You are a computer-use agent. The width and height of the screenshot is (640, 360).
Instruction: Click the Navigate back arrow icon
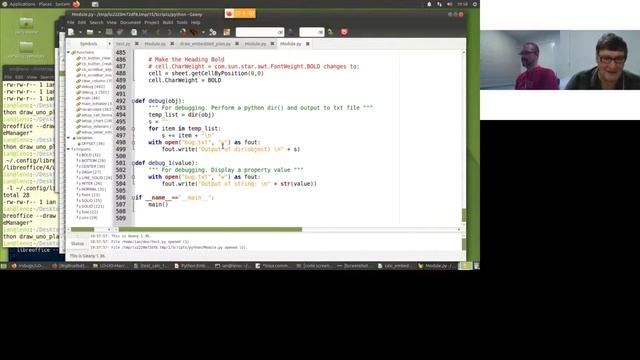point(158,32)
